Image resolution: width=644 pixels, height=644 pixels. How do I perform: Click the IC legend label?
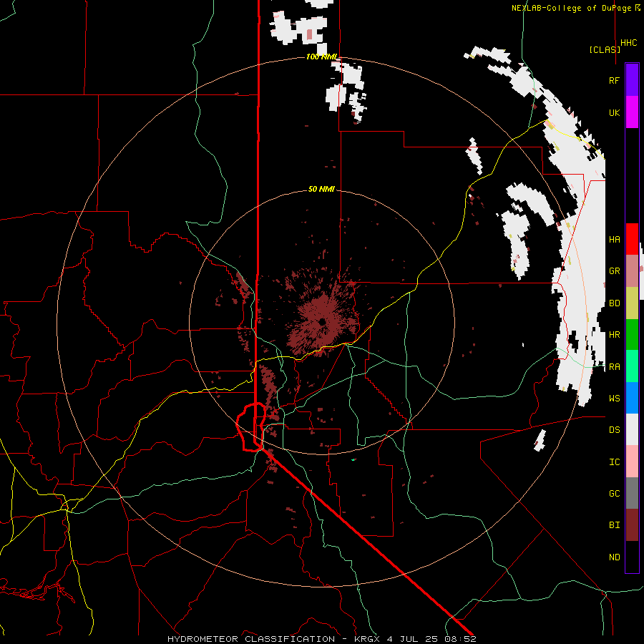[x=614, y=462]
